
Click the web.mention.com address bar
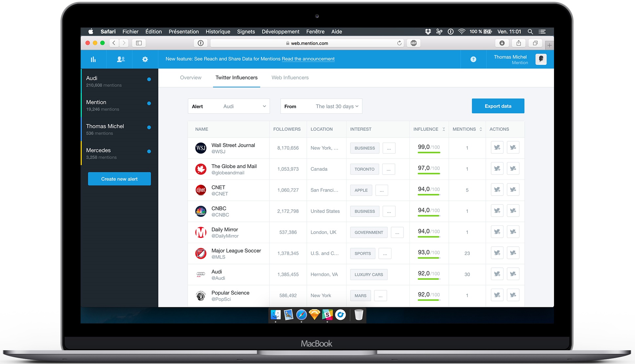pyautogui.click(x=307, y=43)
